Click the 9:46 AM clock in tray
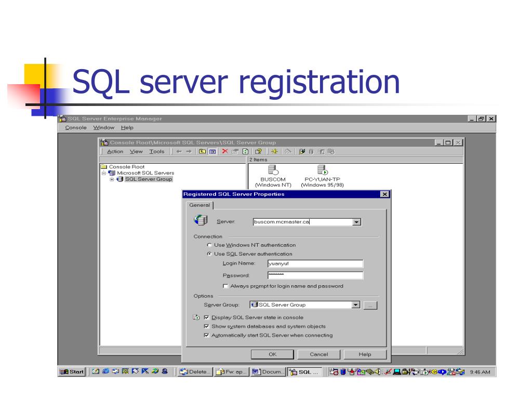Screen dimensions: 532x399 [x=480, y=372]
